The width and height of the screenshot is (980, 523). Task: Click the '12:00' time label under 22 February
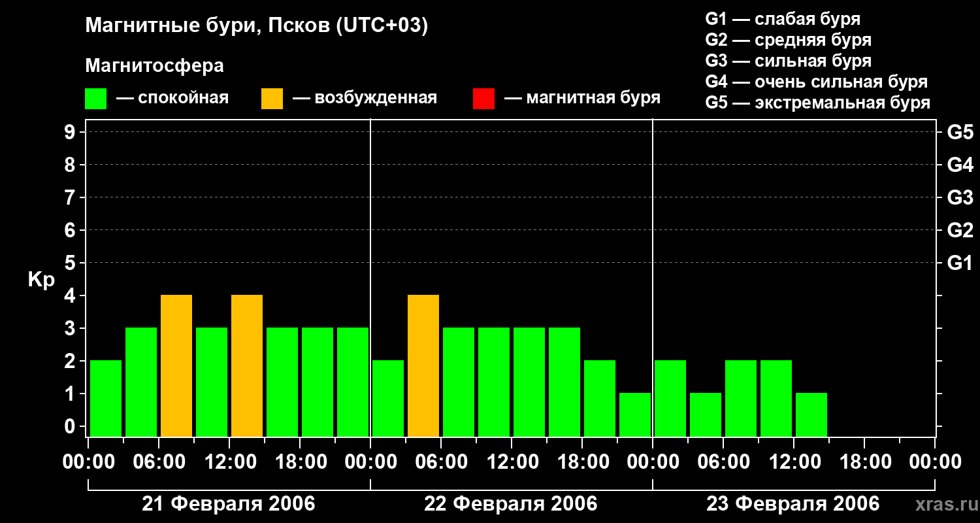512,462
